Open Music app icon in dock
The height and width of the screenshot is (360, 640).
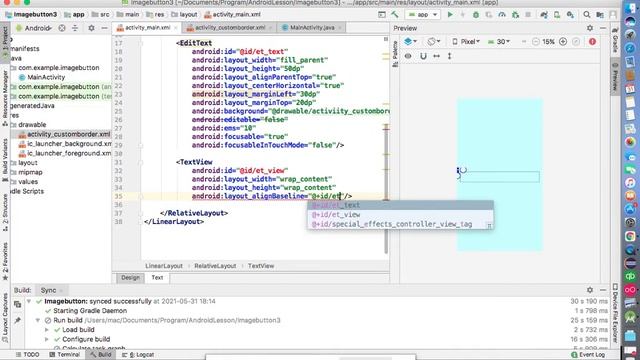631,182
